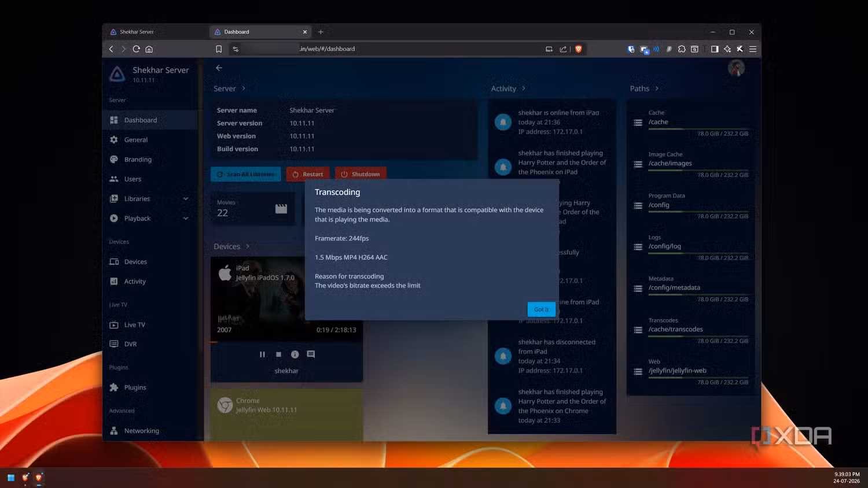868x488 pixels.
Task: Open Live TV settings in sidebar
Action: [153, 324]
